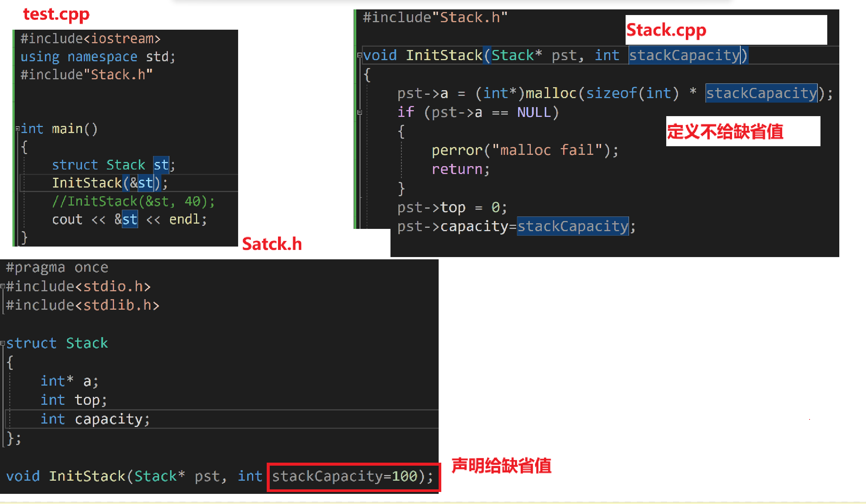Click the InitStack(&st); call line
866x504 pixels.
[x=110, y=183]
